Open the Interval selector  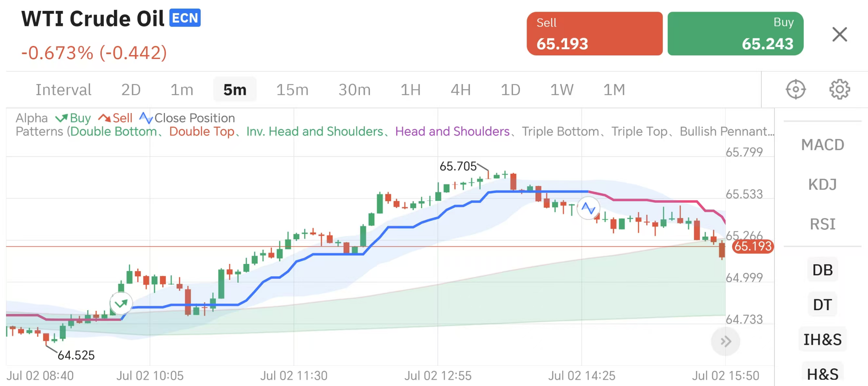[x=63, y=90]
